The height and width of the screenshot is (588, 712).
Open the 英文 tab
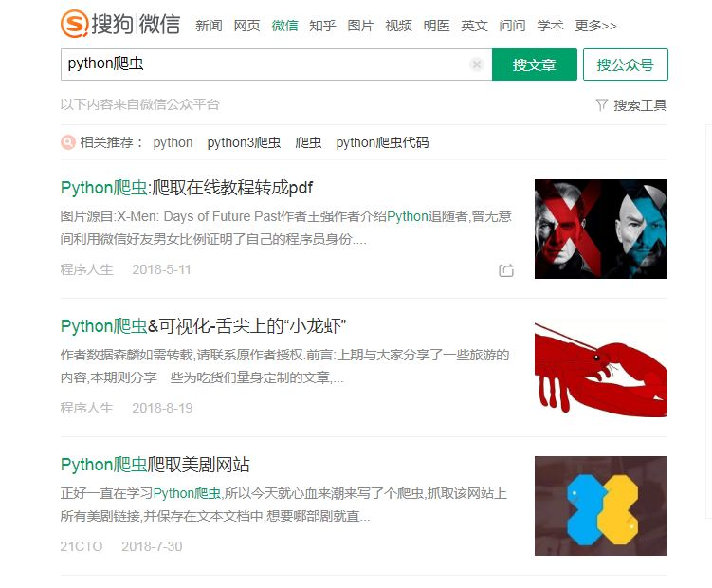point(475,26)
